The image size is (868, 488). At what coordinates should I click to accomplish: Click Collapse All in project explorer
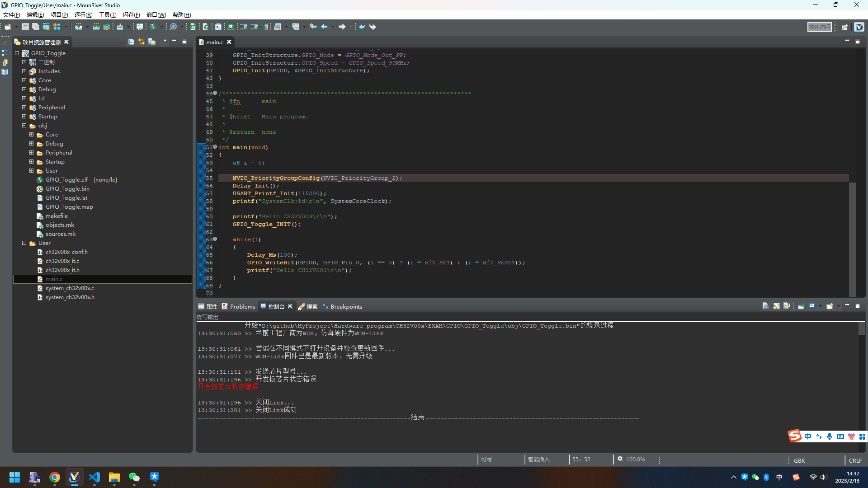point(131,42)
